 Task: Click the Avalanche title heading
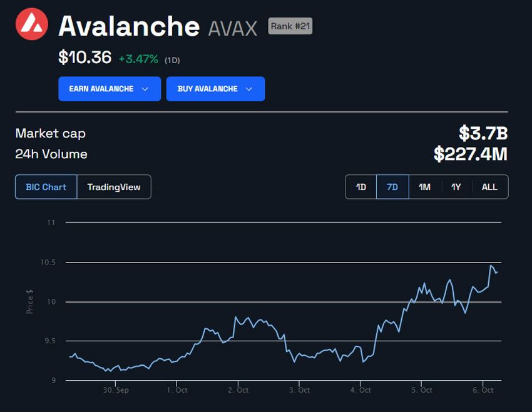tap(127, 27)
